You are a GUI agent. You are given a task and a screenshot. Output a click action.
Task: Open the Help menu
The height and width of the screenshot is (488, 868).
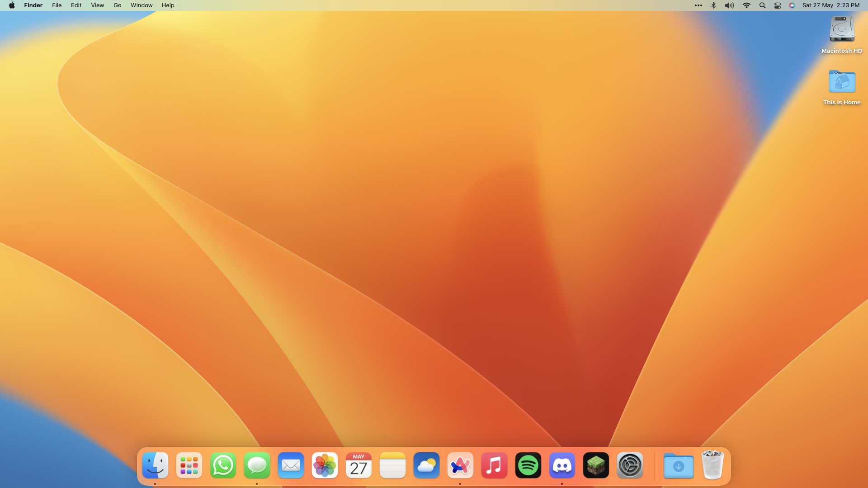coord(168,5)
